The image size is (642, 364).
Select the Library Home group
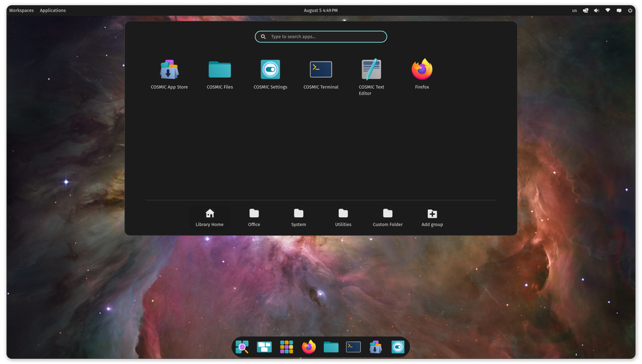[210, 218]
